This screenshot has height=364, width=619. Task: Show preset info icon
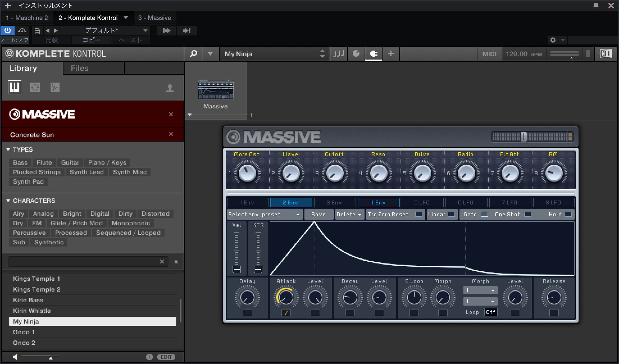tap(149, 357)
